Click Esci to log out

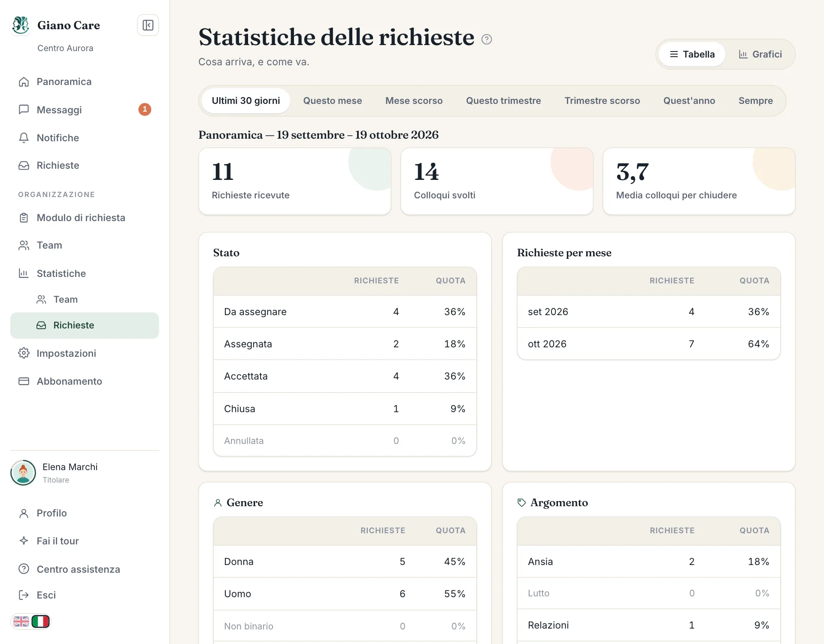click(85, 595)
